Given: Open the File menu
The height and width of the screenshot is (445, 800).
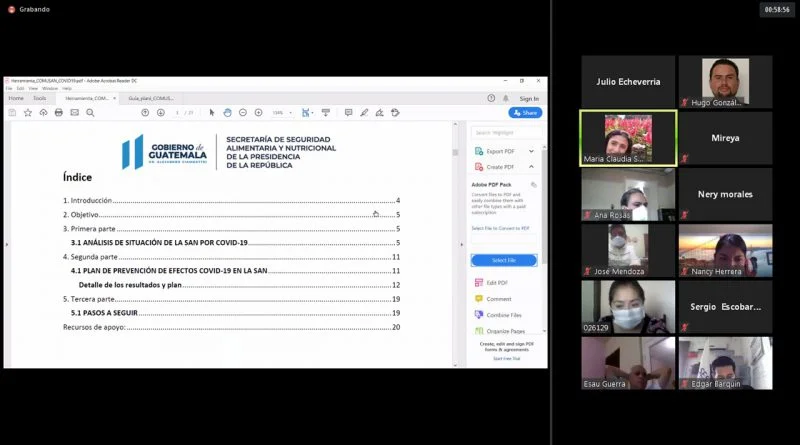Looking at the screenshot, I should (x=9, y=89).
